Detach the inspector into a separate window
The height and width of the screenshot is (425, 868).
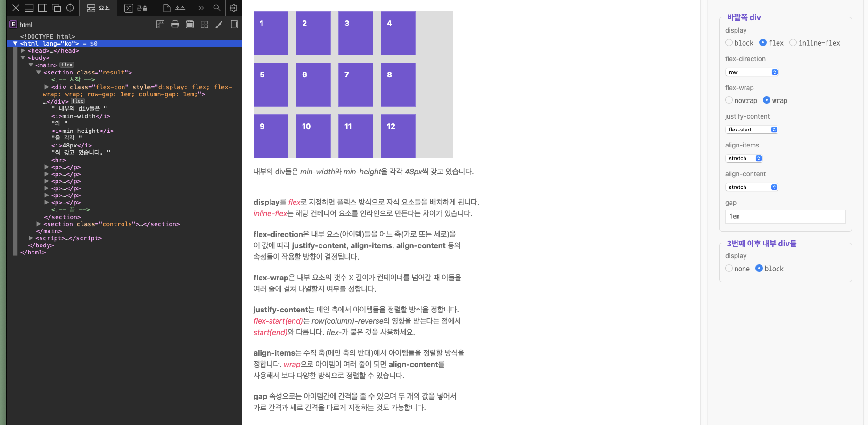tap(57, 8)
